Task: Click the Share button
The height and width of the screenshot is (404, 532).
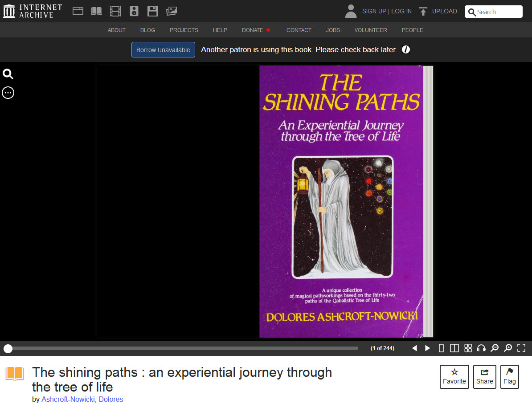Action: point(484,376)
